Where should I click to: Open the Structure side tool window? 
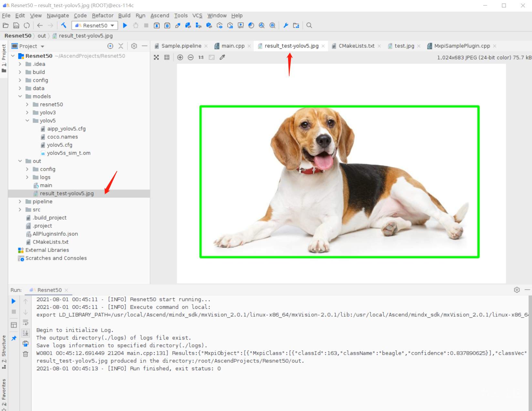(4, 352)
